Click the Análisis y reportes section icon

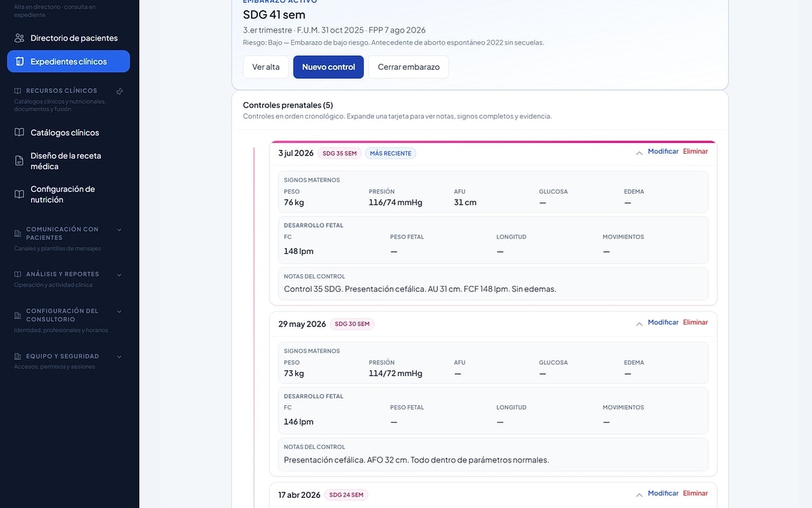point(18,274)
